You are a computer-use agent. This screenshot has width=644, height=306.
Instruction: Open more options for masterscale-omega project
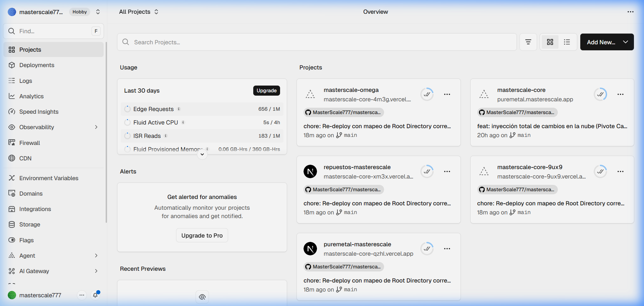447,94
